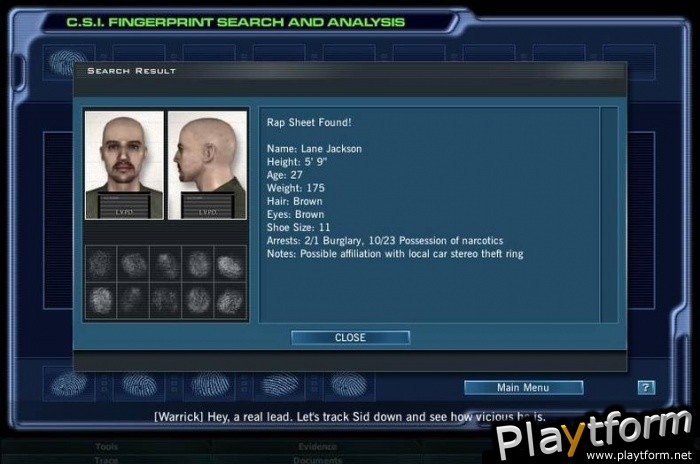Click the side-profile mugshot photo
This screenshot has height=464, width=700.
(207, 165)
